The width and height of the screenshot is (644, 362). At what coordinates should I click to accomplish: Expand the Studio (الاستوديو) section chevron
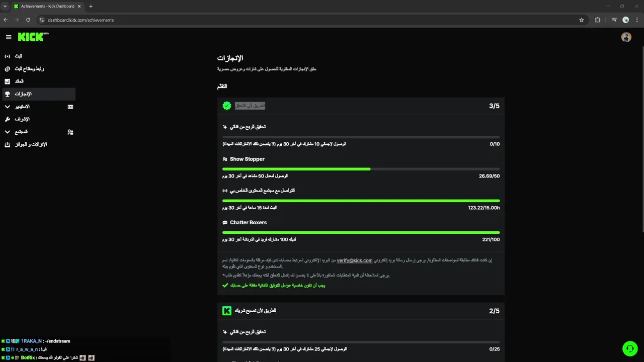coord(7,107)
